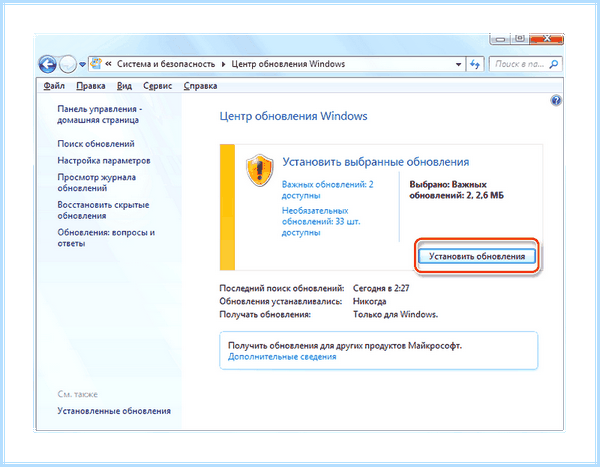
Task: Minimize the Windows Update window
Action: [501, 39]
